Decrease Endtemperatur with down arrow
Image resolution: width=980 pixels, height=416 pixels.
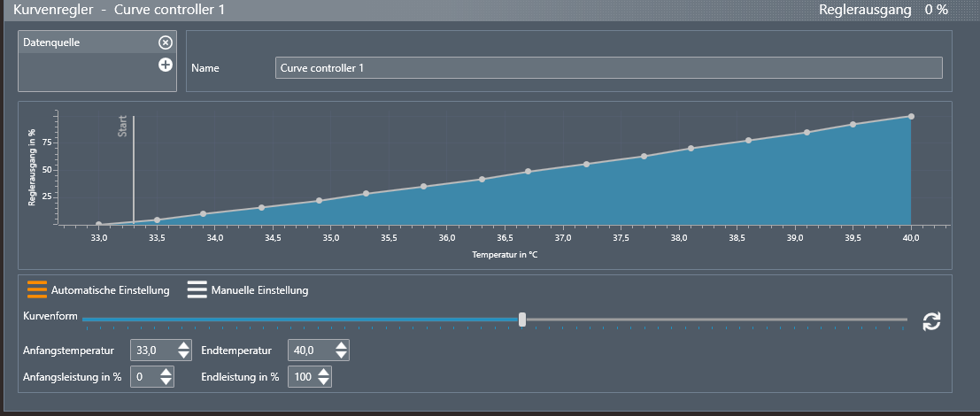(x=341, y=355)
